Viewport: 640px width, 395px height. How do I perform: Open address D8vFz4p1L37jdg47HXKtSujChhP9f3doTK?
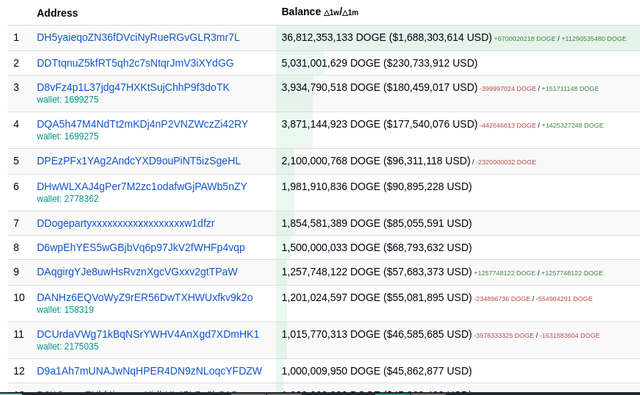(x=133, y=87)
